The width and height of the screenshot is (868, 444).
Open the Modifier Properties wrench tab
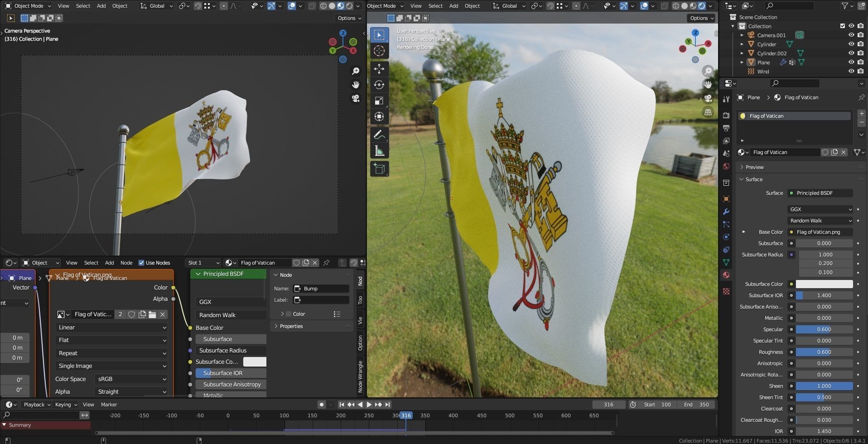click(x=726, y=212)
